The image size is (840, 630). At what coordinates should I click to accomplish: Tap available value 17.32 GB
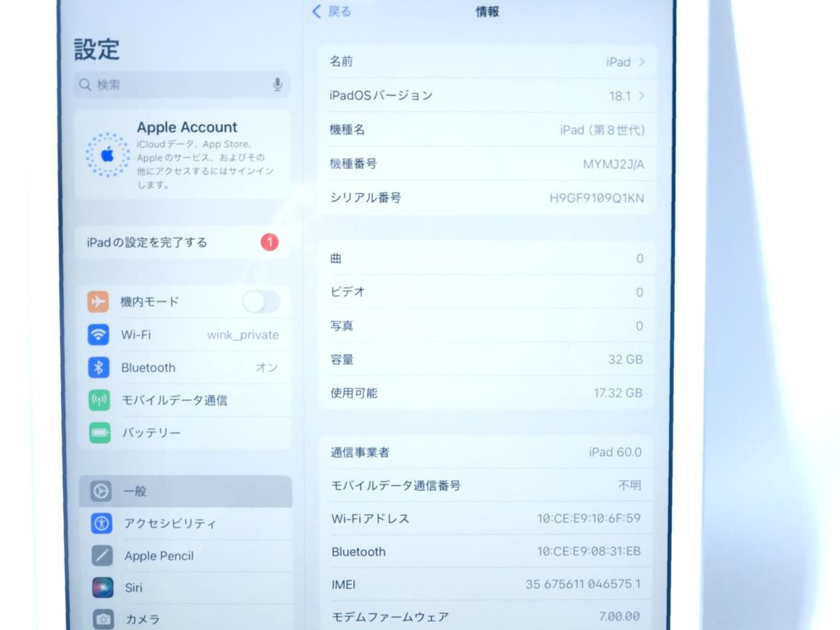[618, 393]
